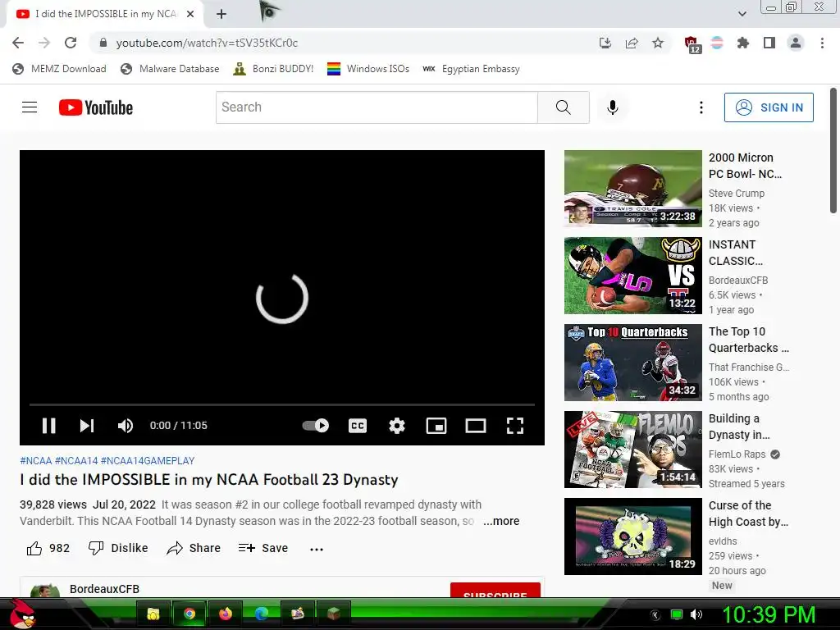The height and width of the screenshot is (630, 840).
Task: Go back in browser history
Action: point(18,43)
